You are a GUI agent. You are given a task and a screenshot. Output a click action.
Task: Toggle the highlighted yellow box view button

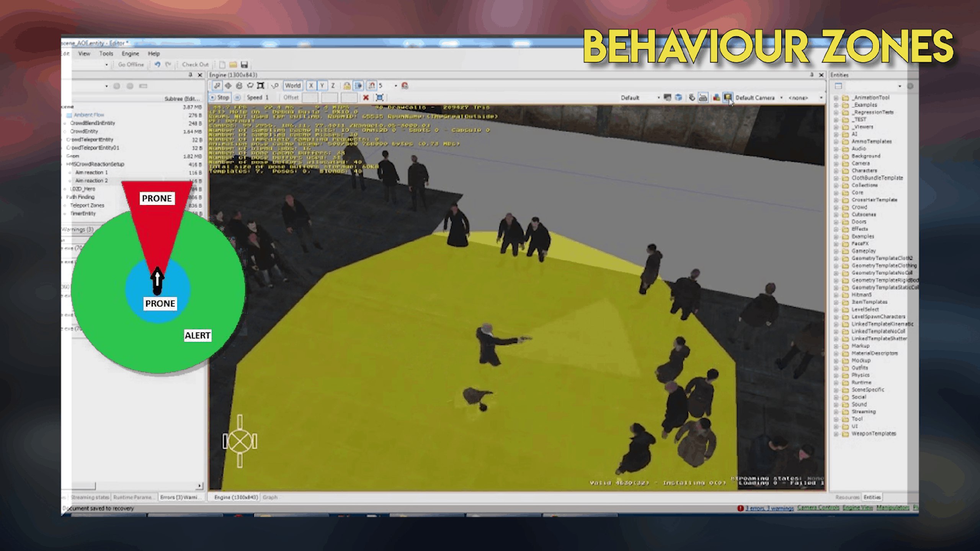[x=728, y=98]
